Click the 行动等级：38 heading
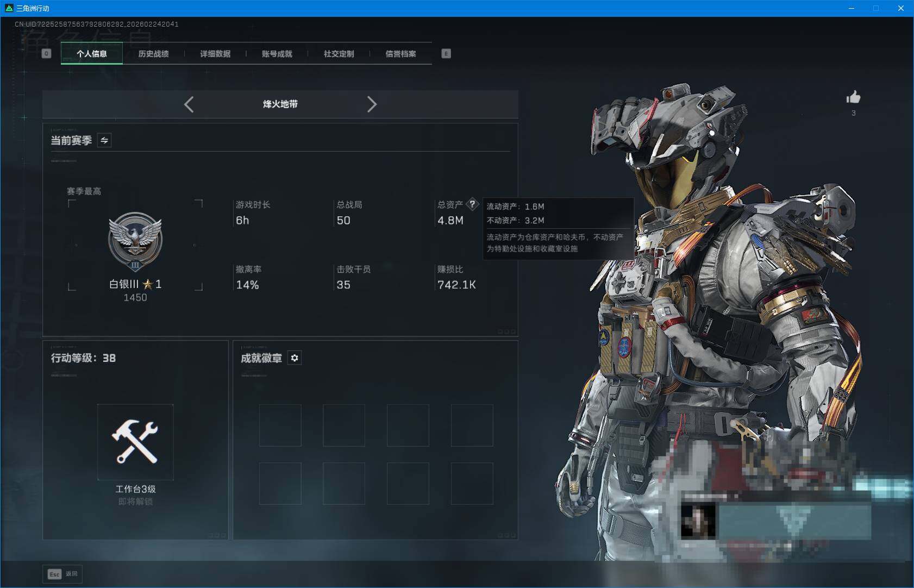The height and width of the screenshot is (588, 914). [x=83, y=358]
